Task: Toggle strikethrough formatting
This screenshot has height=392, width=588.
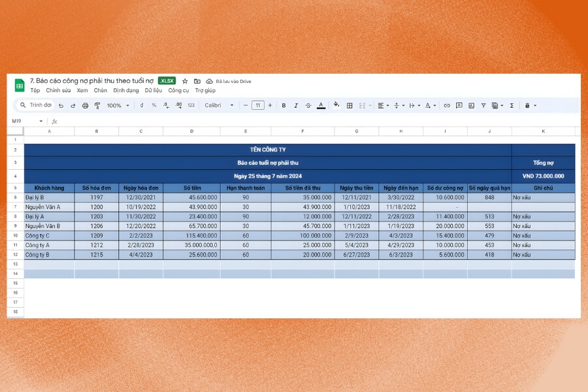Action: [308, 105]
